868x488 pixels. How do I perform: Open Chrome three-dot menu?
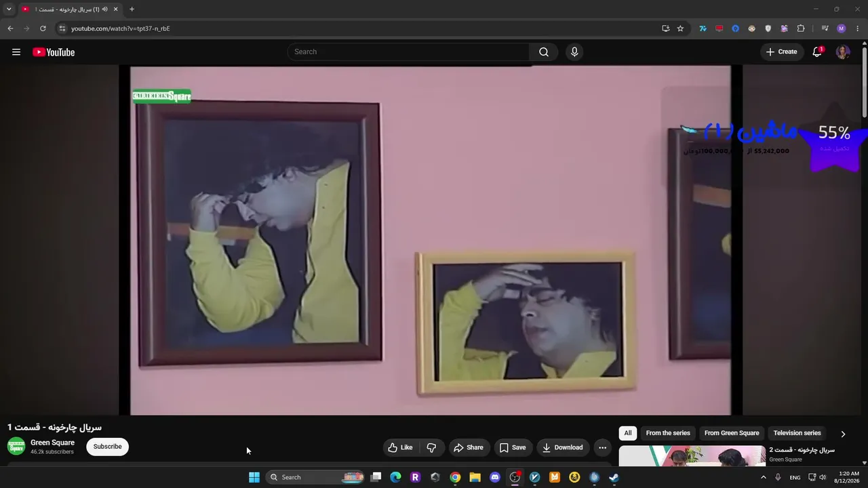coord(858,28)
